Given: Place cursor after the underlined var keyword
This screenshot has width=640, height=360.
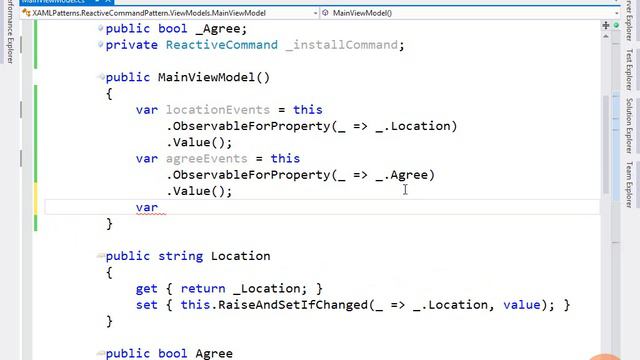Looking at the screenshot, I should pos(159,207).
